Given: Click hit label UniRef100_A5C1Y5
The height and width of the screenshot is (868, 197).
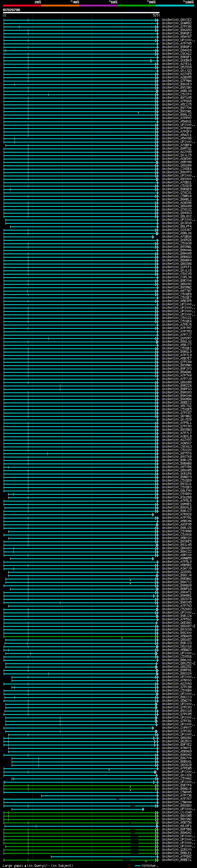Looking at the screenshot, I should (177, 104).
